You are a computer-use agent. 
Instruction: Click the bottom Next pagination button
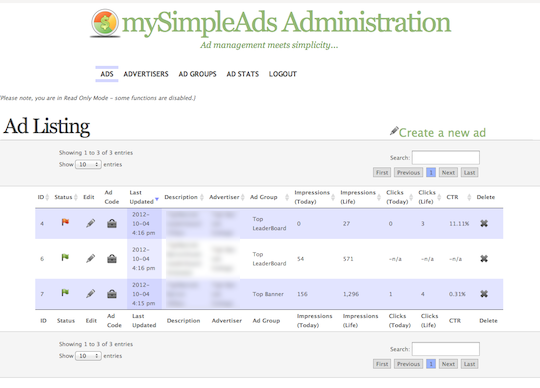tap(448, 364)
